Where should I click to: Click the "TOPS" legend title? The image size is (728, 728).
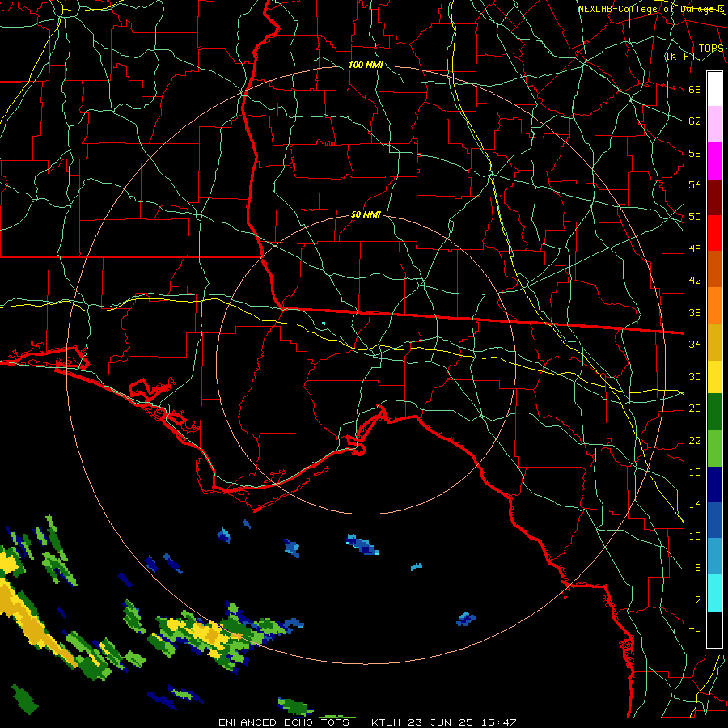(x=711, y=49)
